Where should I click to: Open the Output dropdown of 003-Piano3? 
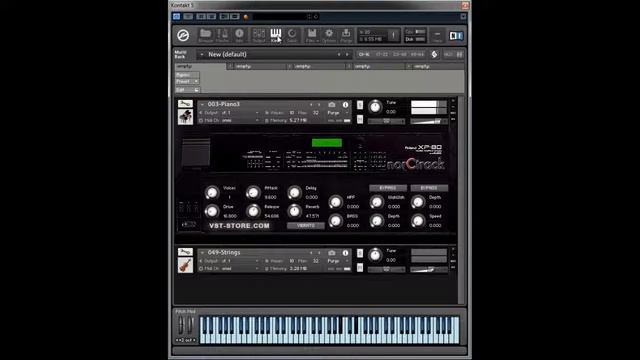[230, 113]
